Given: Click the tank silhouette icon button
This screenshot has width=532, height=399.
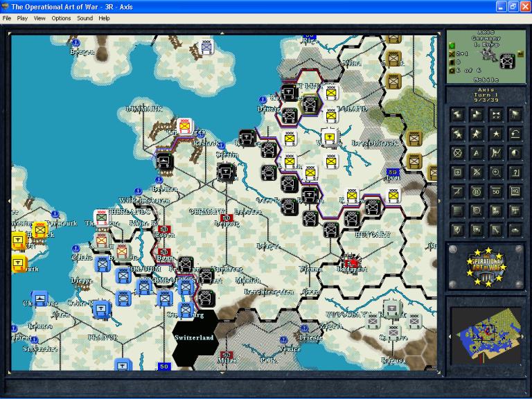Looking at the screenshot, I should (515, 231).
